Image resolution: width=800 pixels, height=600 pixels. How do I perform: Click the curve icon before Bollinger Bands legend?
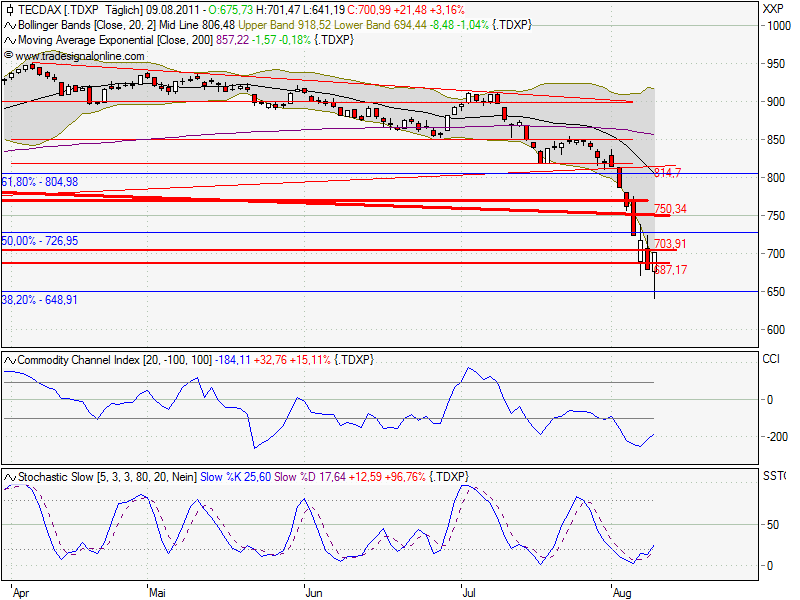(8, 27)
